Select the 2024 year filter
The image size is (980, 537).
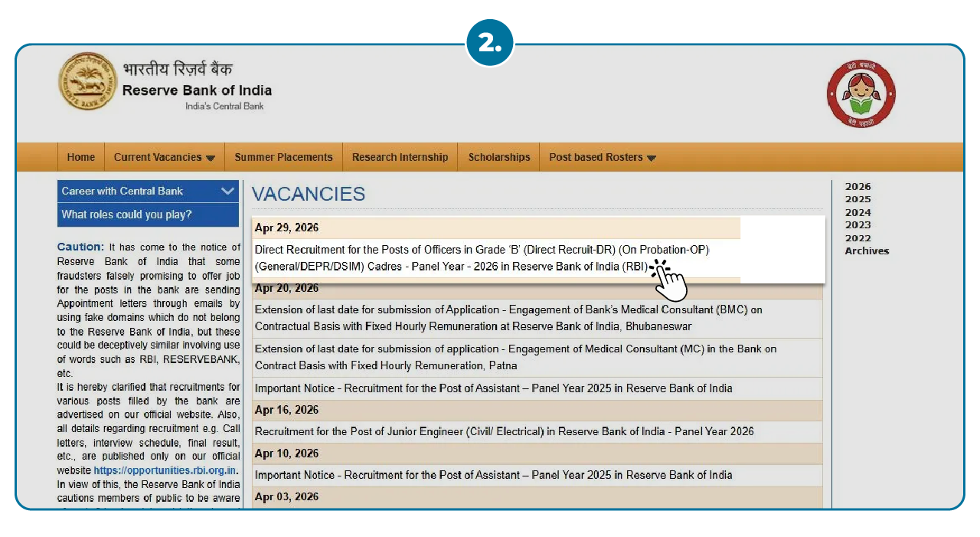[857, 212]
